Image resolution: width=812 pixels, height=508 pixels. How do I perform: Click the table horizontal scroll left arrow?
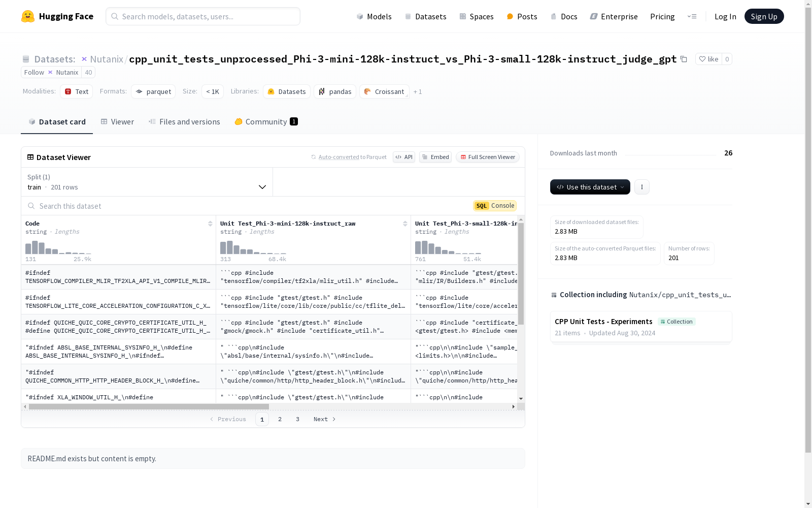coord(25,406)
